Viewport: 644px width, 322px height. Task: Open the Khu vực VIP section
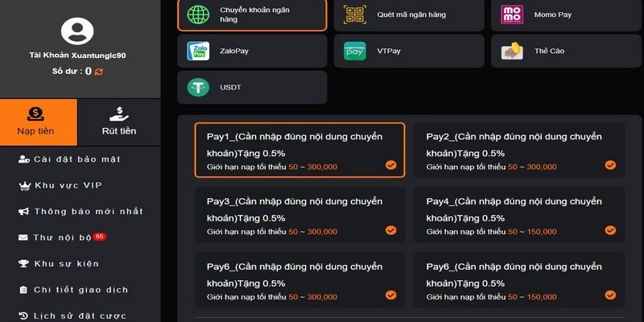coord(67,186)
